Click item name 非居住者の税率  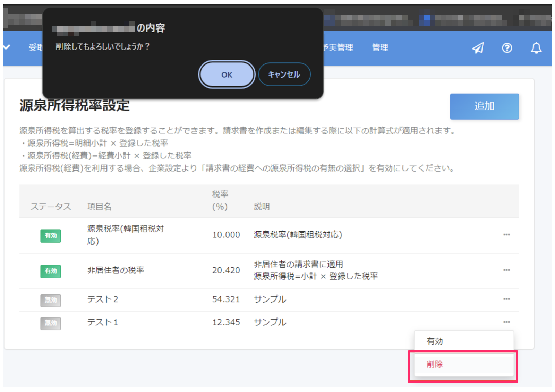click(116, 270)
